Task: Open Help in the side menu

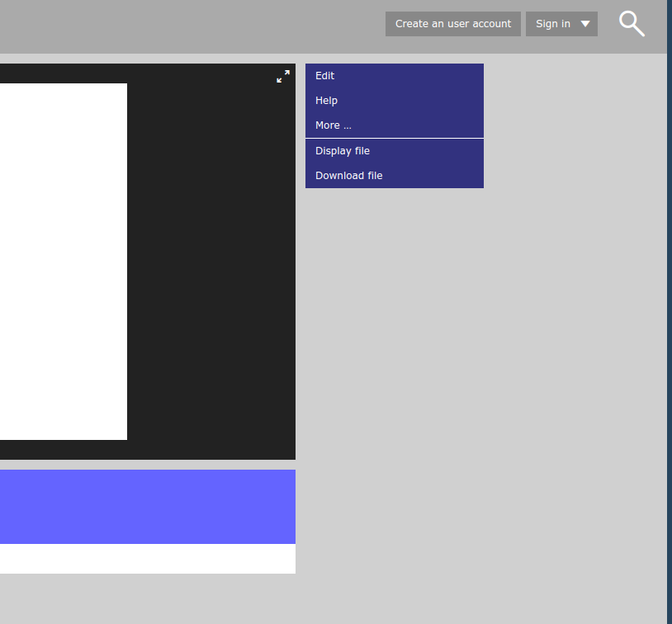Action: [327, 101]
